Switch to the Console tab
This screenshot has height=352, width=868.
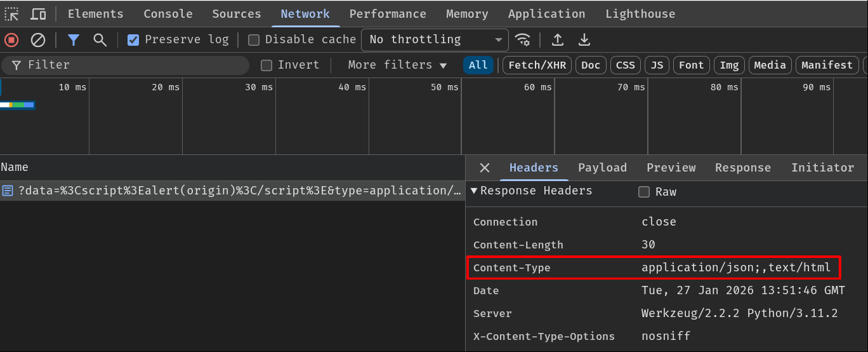[x=168, y=14]
